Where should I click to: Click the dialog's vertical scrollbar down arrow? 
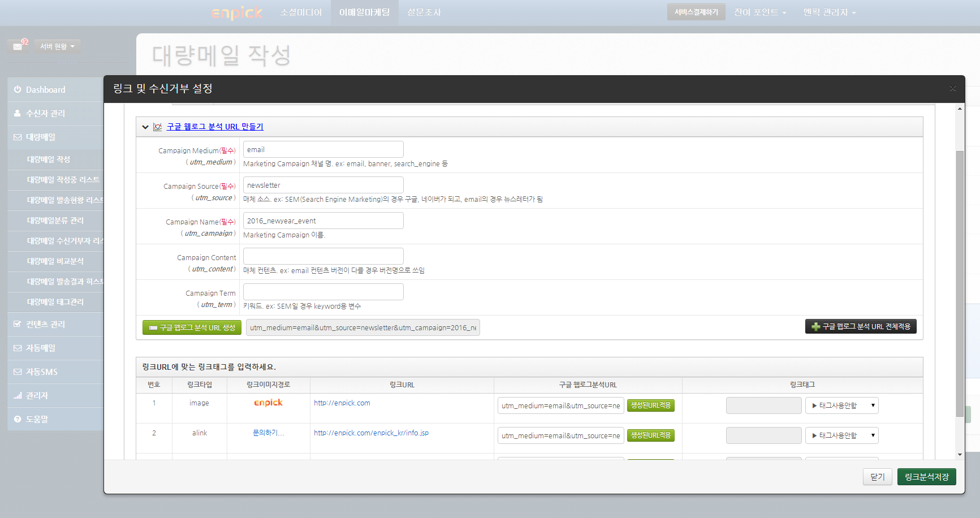960,454
